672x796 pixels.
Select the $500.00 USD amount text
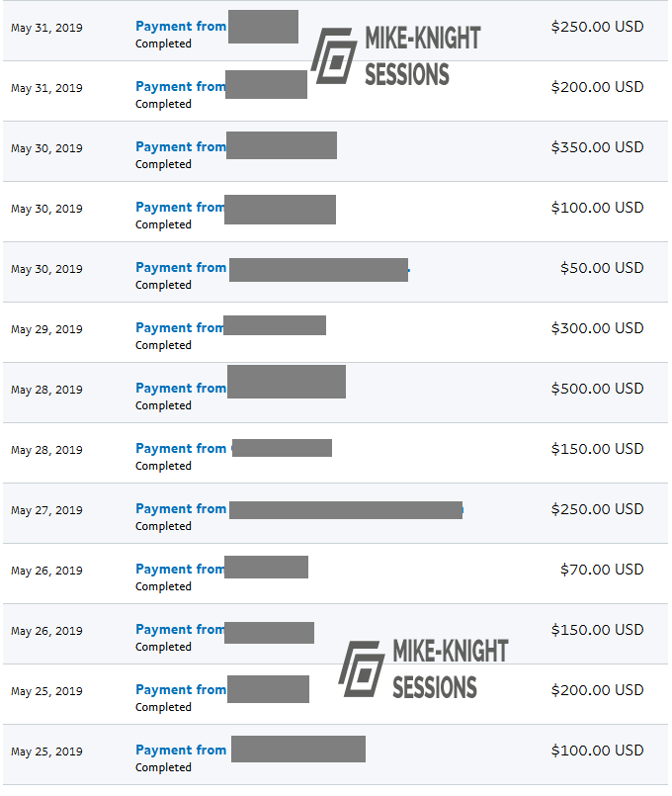597,389
